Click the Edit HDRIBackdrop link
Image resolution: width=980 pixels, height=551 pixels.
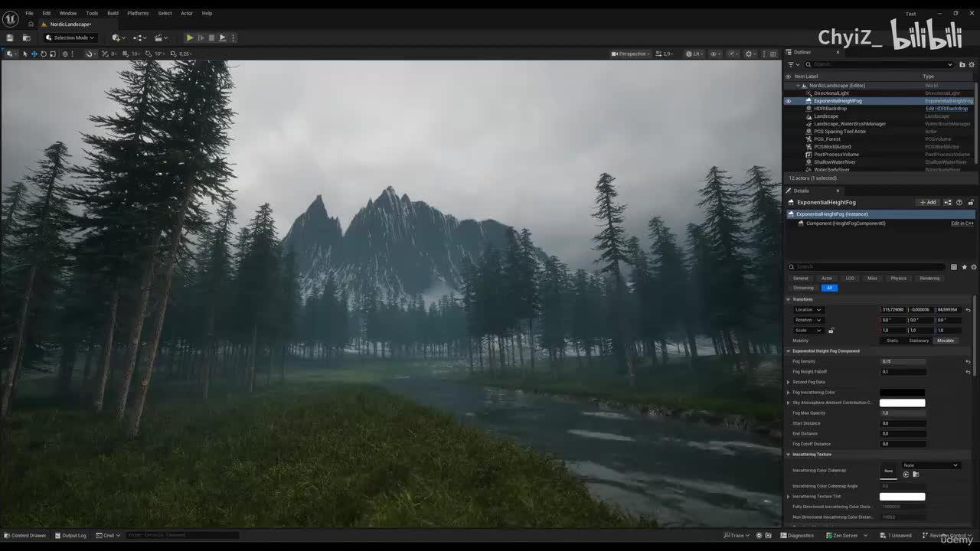[946, 109]
